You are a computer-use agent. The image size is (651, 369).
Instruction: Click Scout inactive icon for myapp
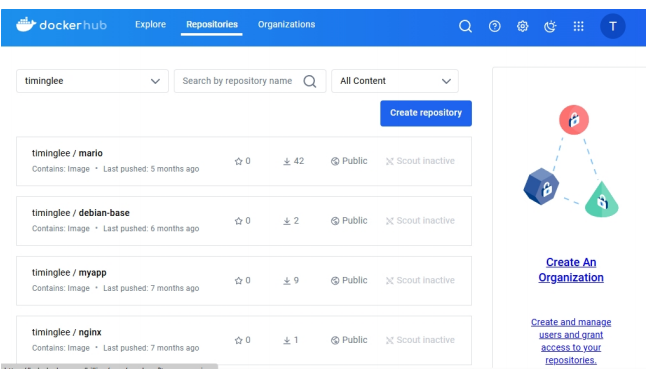[x=389, y=281]
